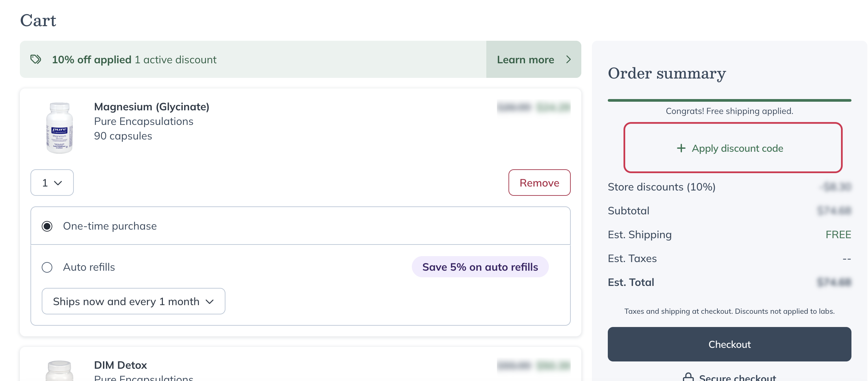Remove Magnesium Glycinate from cart
This screenshot has width=868, height=381.
539,183
